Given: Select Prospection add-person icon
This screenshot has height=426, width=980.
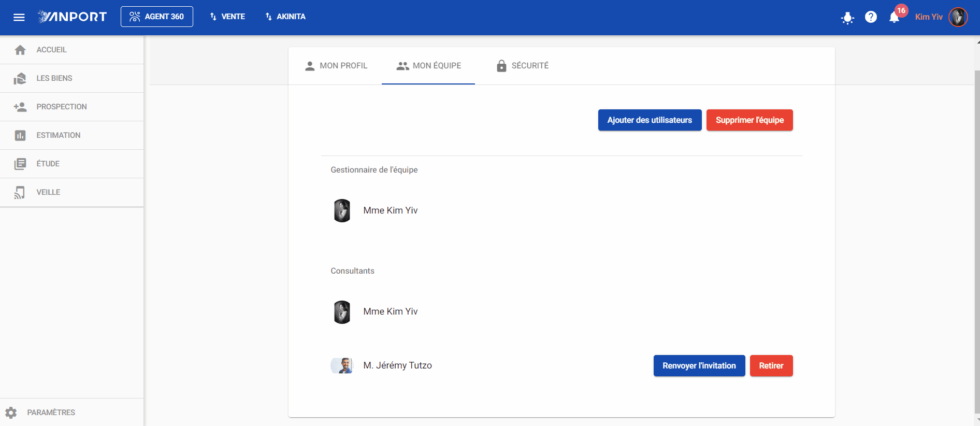Looking at the screenshot, I should (20, 107).
